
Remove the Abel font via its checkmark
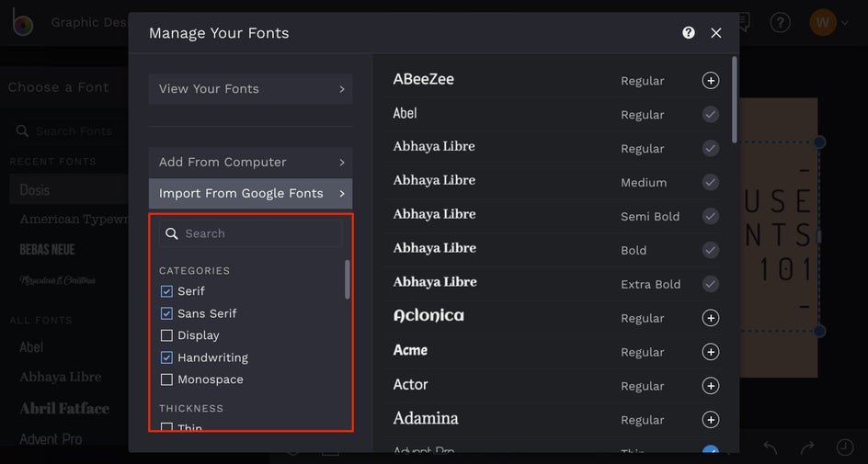click(x=710, y=115)
